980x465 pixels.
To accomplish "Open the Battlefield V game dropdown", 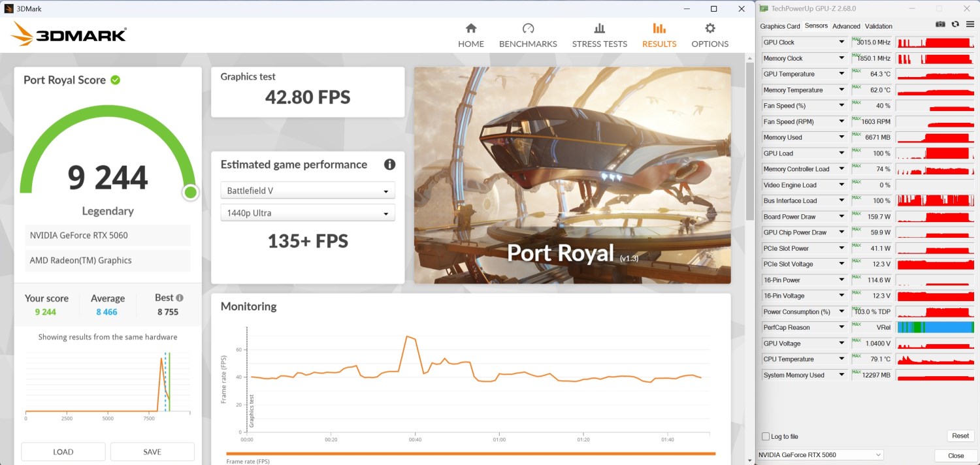I will [x=308, y=191].
